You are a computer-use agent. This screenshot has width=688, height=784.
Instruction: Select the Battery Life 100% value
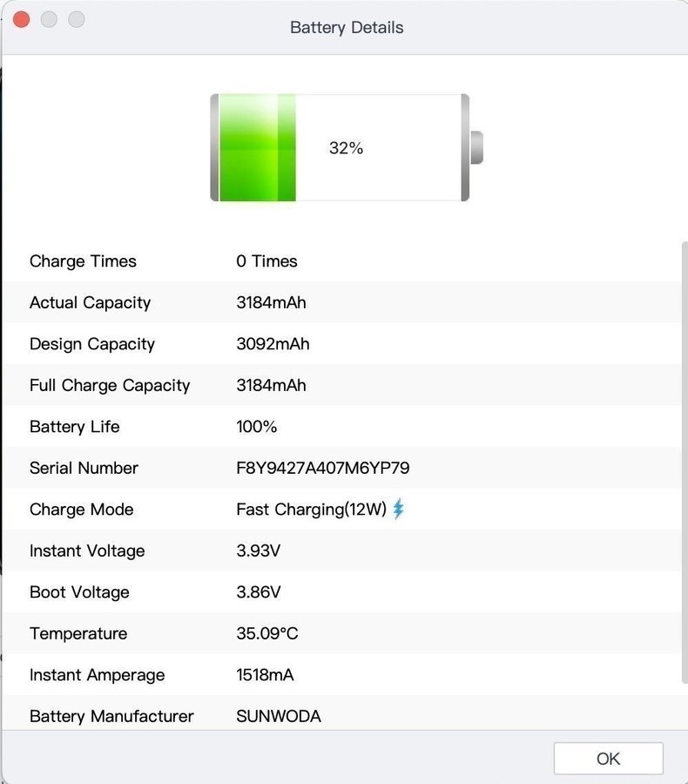pos(256,427)
